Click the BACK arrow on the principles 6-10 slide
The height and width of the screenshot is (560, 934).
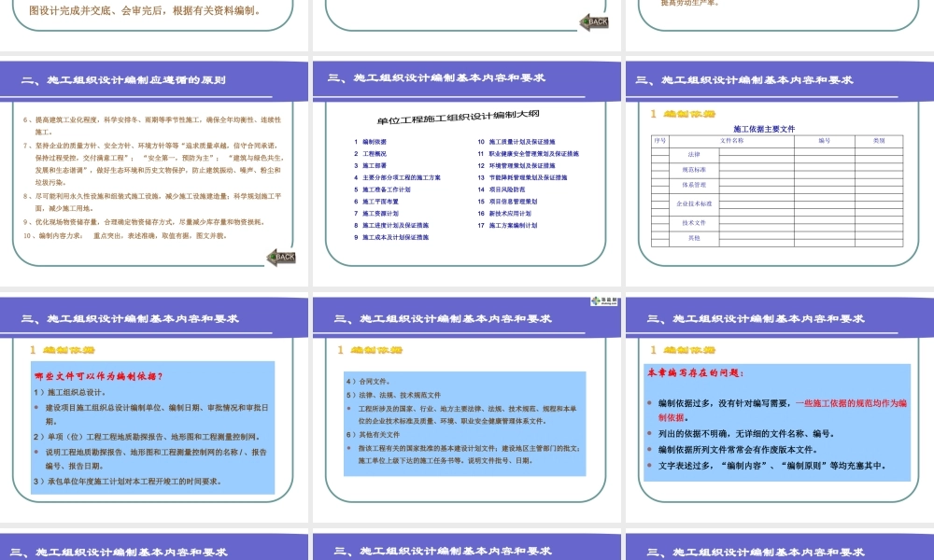pyautogui.click(x=281, y=257)
